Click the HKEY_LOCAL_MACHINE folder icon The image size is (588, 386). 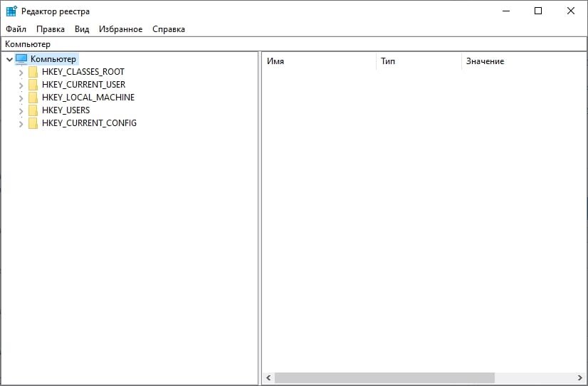click(x=33, y=98)
